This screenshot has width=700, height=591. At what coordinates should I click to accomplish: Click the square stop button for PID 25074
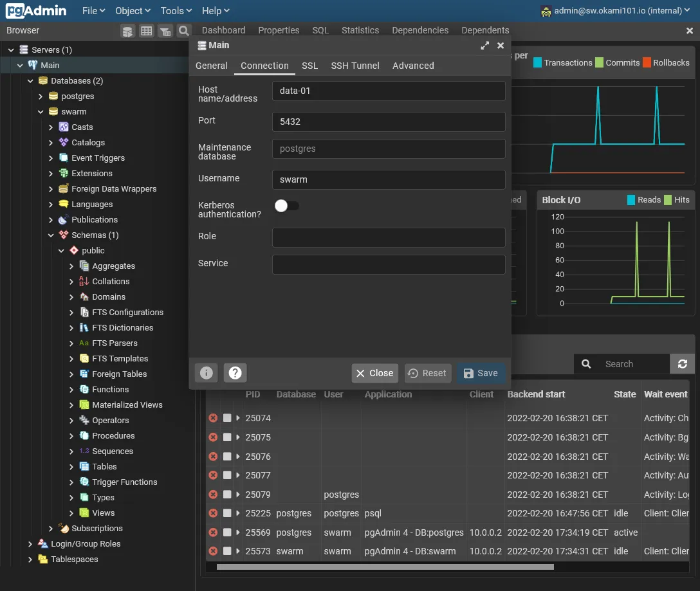click(227, 418)
